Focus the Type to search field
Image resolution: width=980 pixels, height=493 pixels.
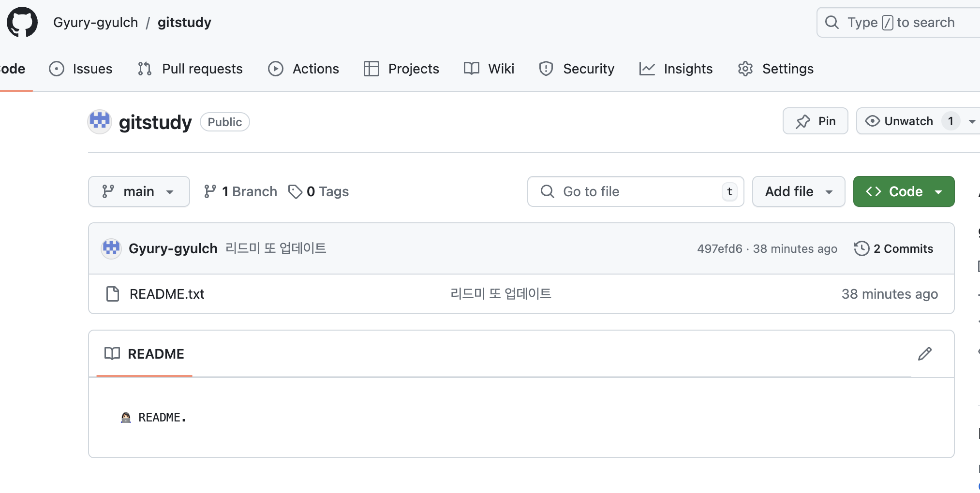click(898, 22)
